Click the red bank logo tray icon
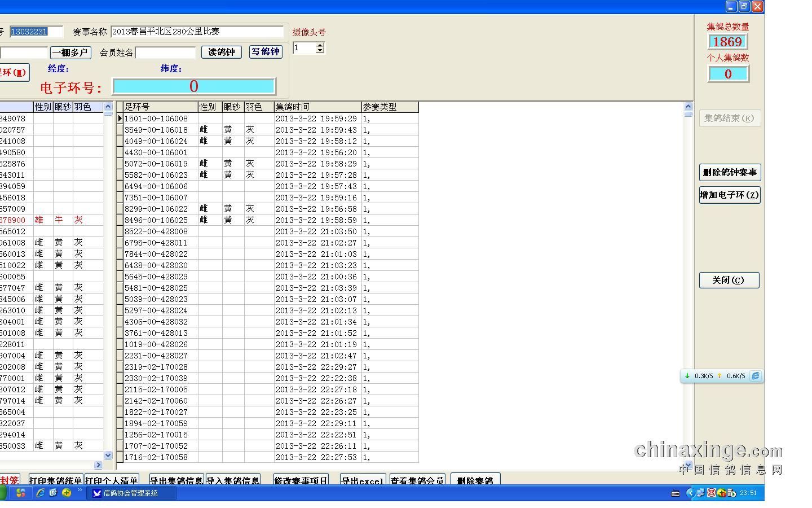812x508 pixels. point(712,493)
